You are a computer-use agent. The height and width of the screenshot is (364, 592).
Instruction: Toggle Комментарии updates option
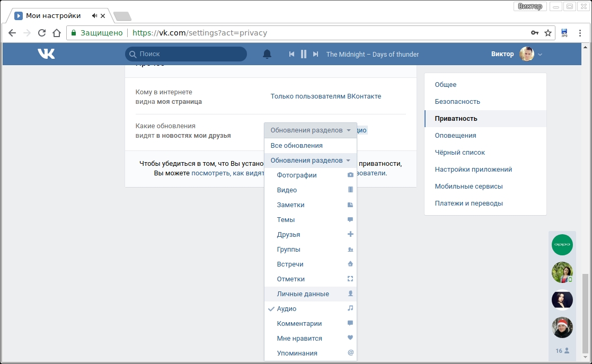[311, 324]
